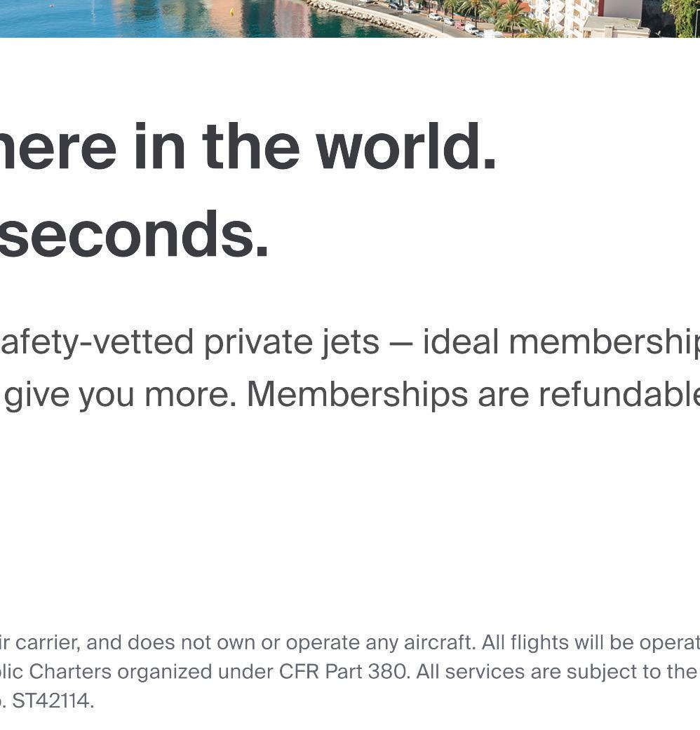Click the yellow buoy in the water

pyautogui.click(x=232, y=11)
